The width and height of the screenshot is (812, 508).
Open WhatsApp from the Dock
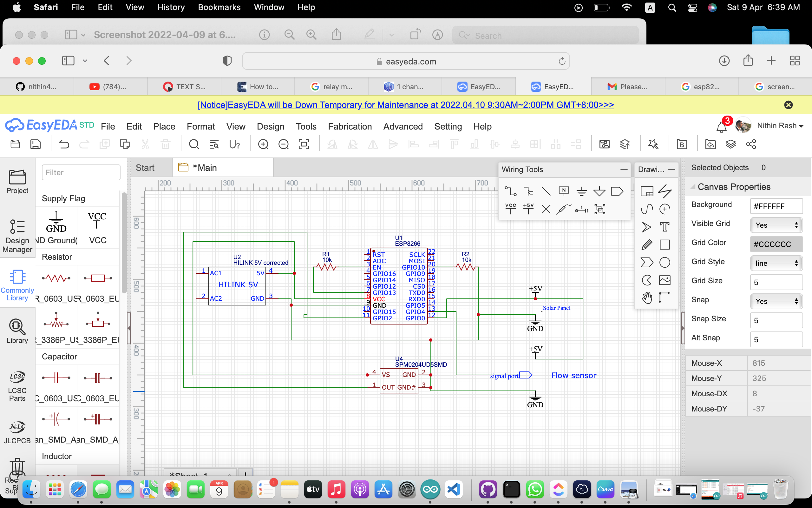535,489
